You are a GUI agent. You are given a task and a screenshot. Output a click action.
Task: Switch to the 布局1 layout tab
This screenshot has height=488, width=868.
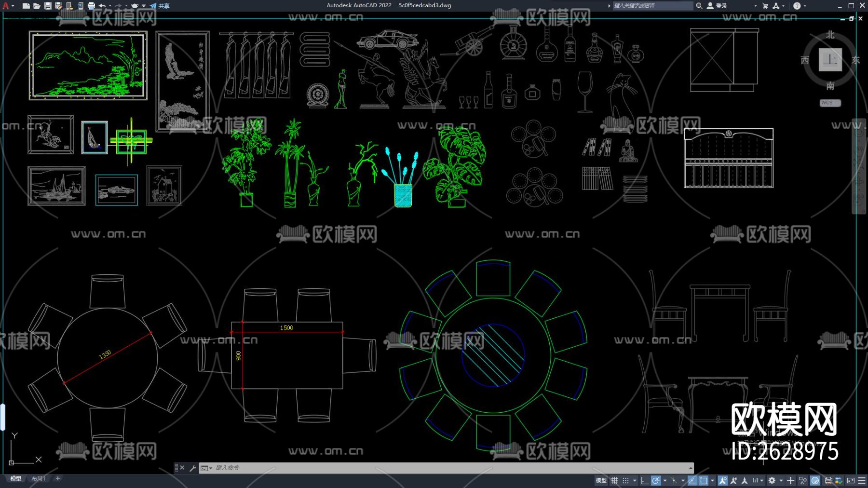click(38, 479)
